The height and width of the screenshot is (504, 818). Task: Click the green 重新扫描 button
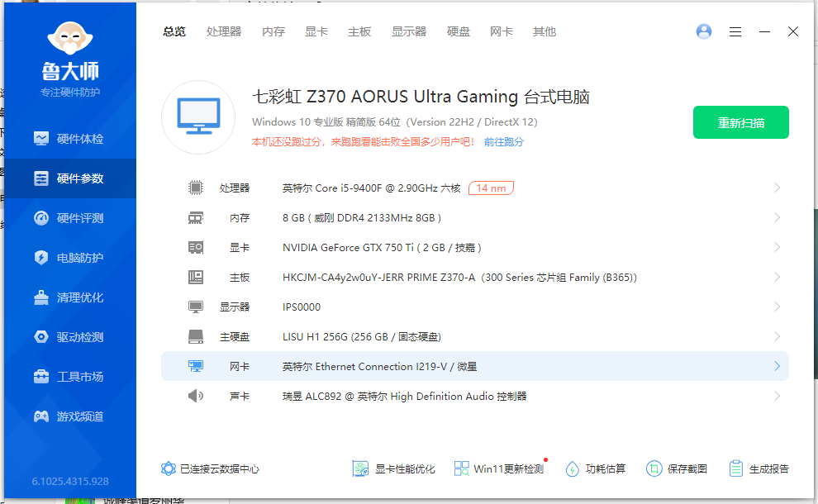740,123
